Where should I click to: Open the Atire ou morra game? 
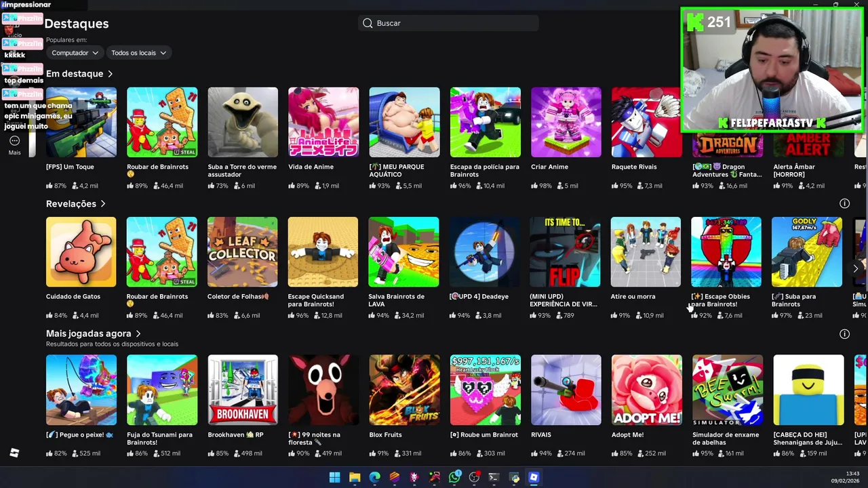[x=646, y=252]
